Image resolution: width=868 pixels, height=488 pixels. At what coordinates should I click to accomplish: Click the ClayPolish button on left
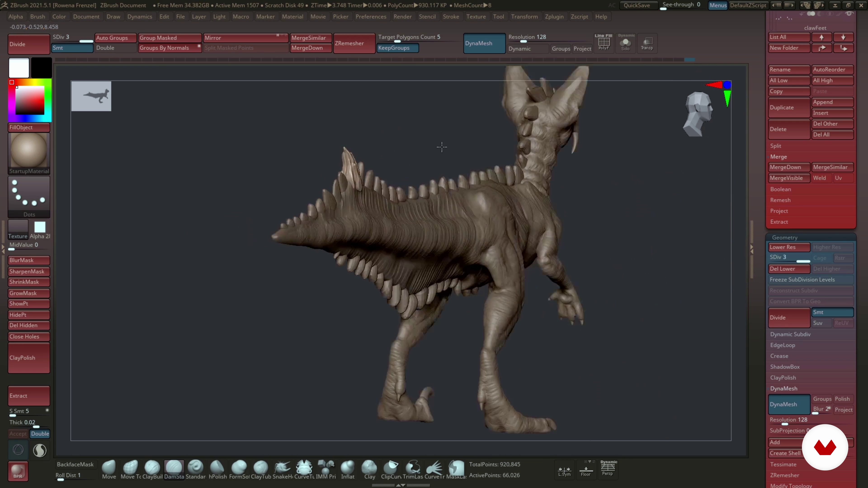(x=29, y=358)
